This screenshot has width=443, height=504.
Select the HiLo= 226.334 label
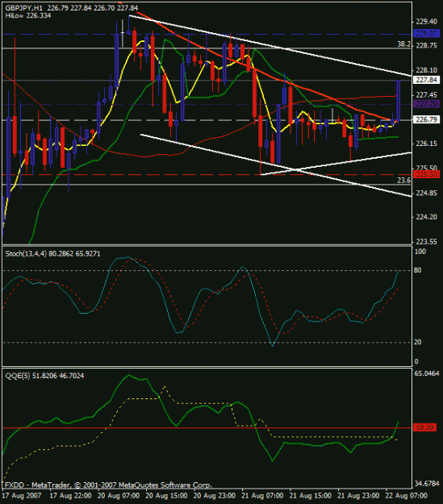[x=28, y=15]
